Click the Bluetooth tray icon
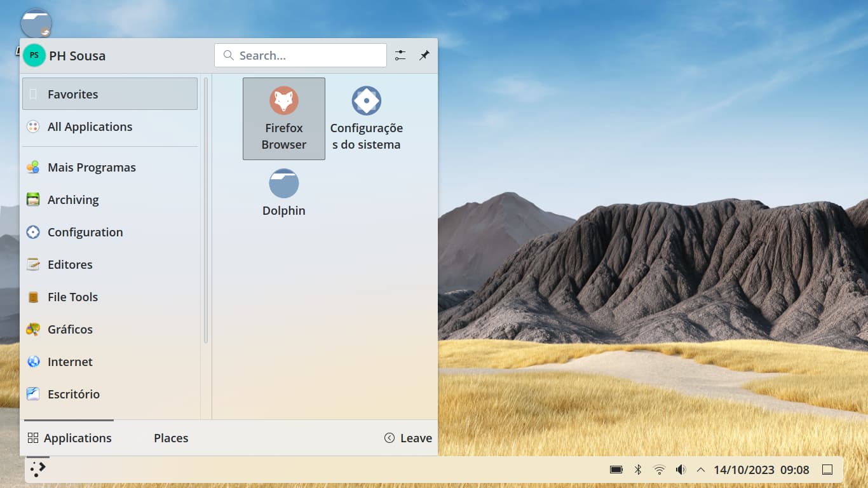This screenshot has width=868, height=488. pyautogui.click(x=638, y=470)
